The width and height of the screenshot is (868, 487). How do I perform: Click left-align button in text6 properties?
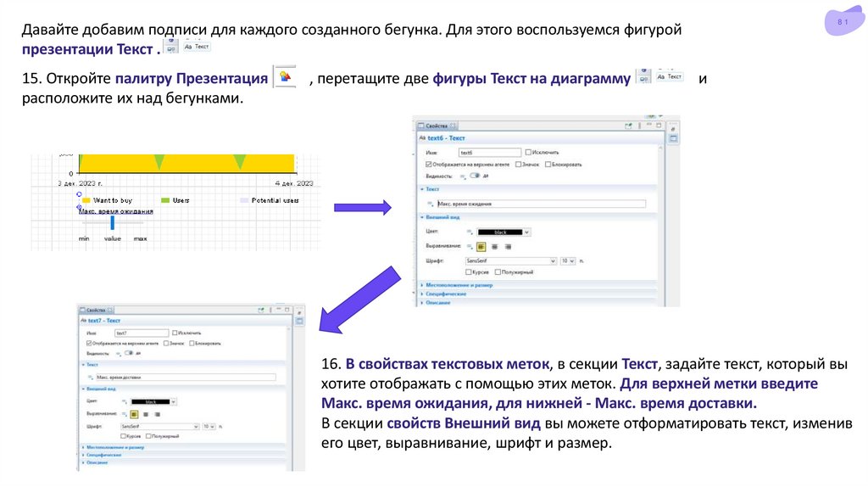[481, 247]
